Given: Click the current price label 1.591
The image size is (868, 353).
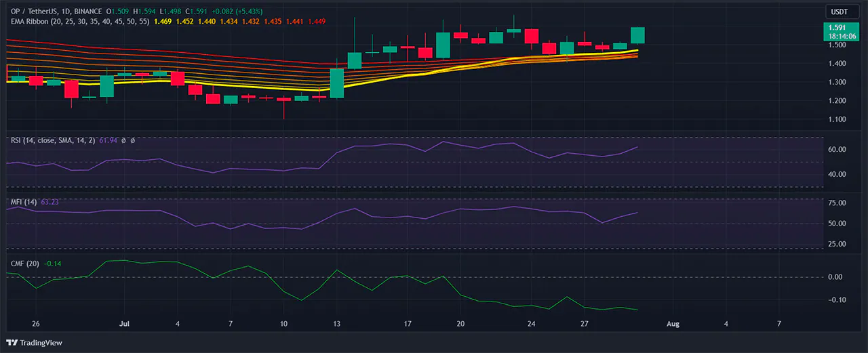Looking at the screenshot, I should click(836, 28).
